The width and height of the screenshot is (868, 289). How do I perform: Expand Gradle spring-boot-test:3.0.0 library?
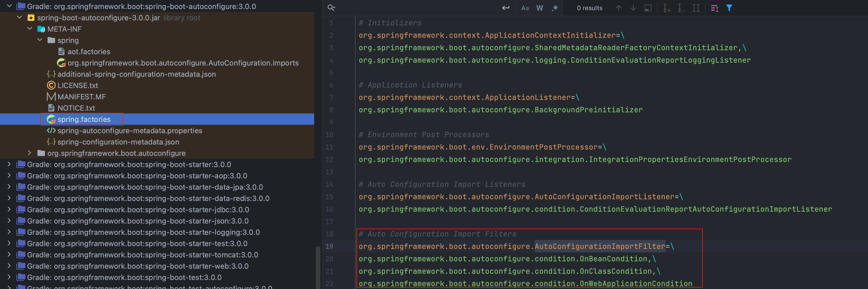(x=9, y=277)
